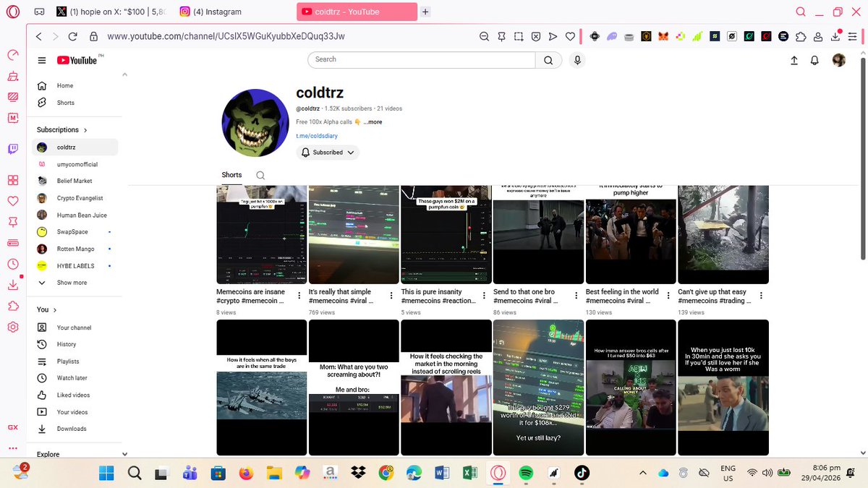Open the 'Memecoins are insane' short thumbnail
Screen dimensions: 868x488
click(262, 235)
